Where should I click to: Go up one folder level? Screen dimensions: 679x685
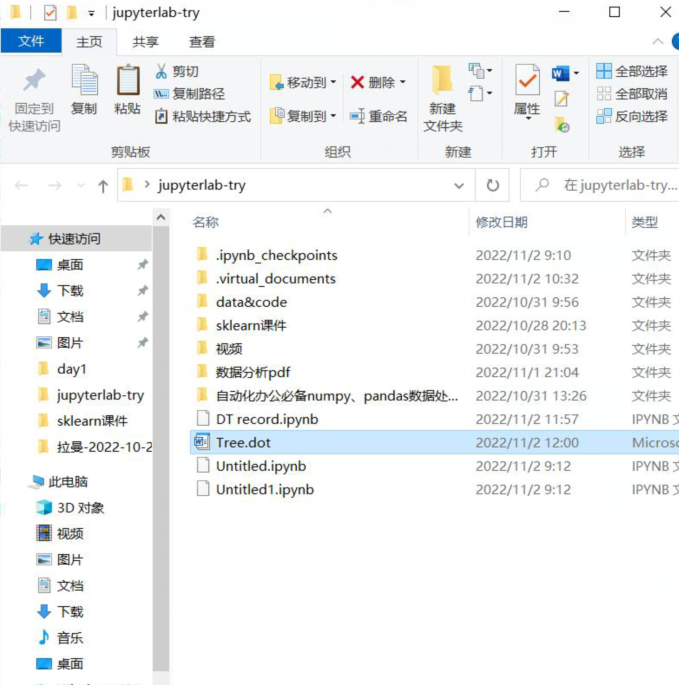point(103,186)
